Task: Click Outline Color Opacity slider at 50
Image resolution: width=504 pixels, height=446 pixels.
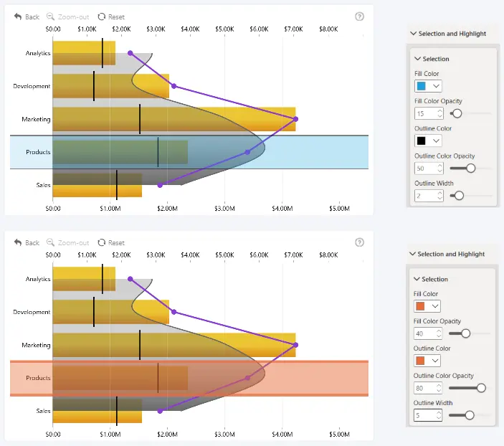Action: pos(470,169)
